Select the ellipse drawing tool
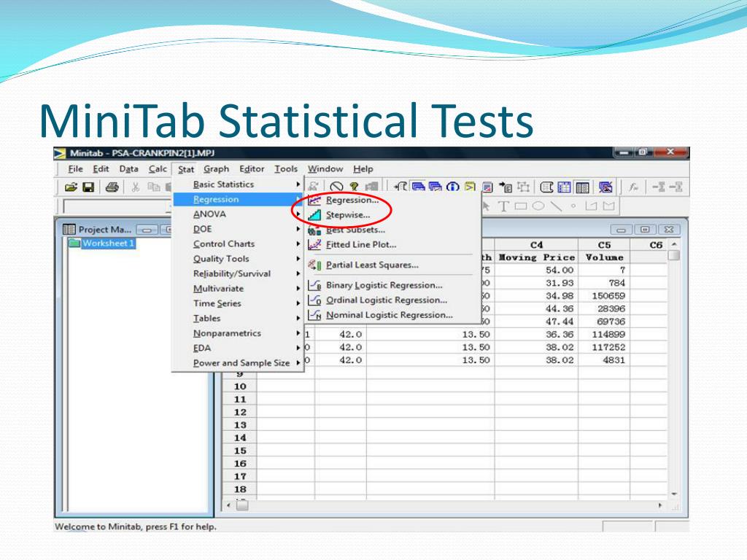 (x=538, y=206)
